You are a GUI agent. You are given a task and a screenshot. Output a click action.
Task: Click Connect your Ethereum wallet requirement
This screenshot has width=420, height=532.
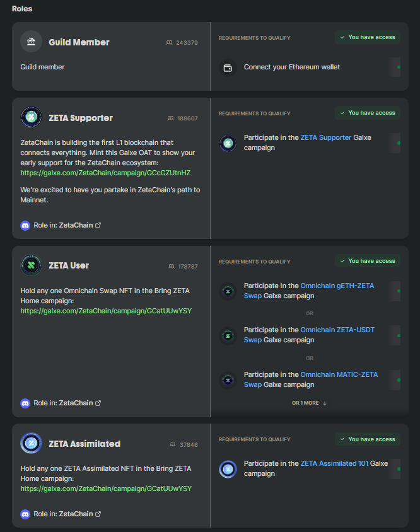tap(292, 67)
